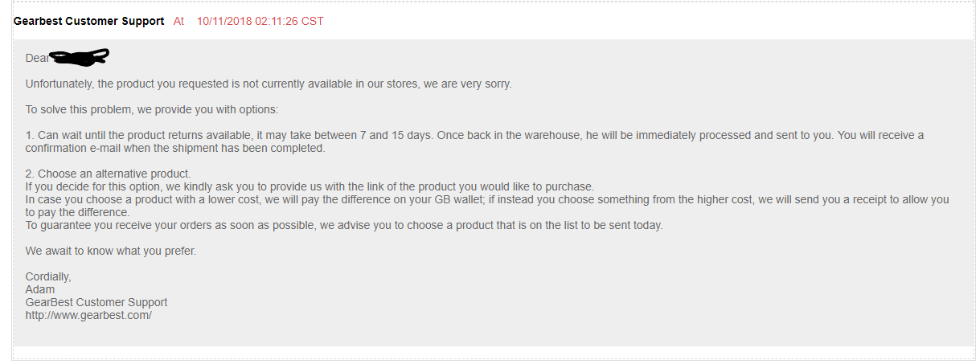Image resolution: width=980 pixels, height=364 pixels.
Task: Click the "In case you choose a product" sentence
Action: 487,199
